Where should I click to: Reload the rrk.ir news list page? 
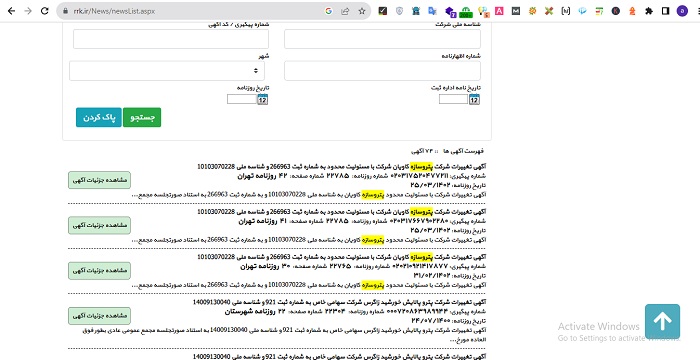45,11
